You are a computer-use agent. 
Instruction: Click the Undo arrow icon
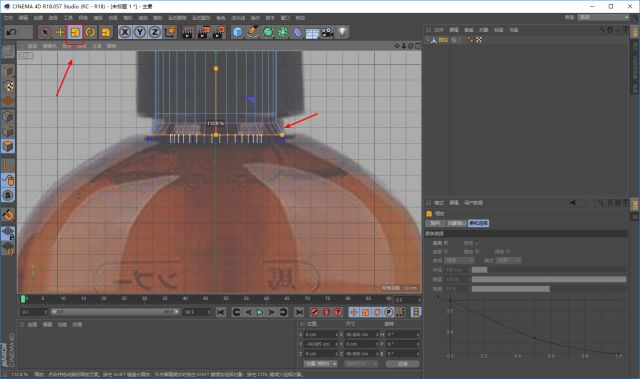click(11, 32)
